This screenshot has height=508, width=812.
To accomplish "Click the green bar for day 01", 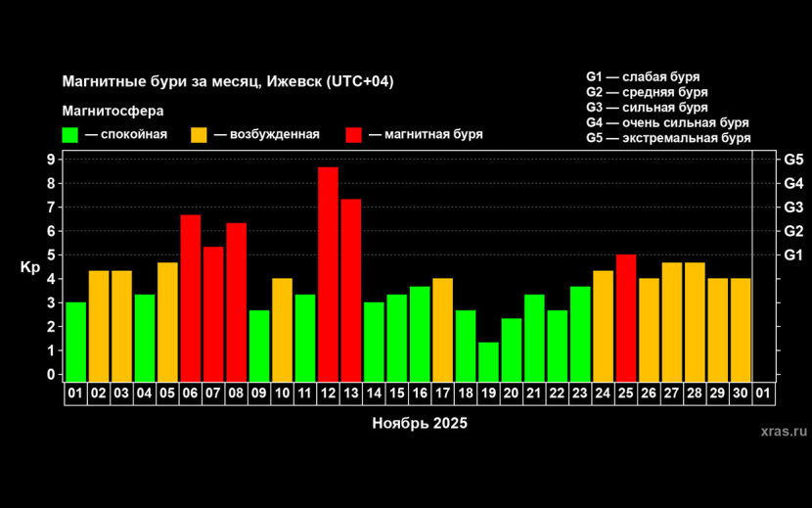I will pyautogui.click(x=75, y=342).
